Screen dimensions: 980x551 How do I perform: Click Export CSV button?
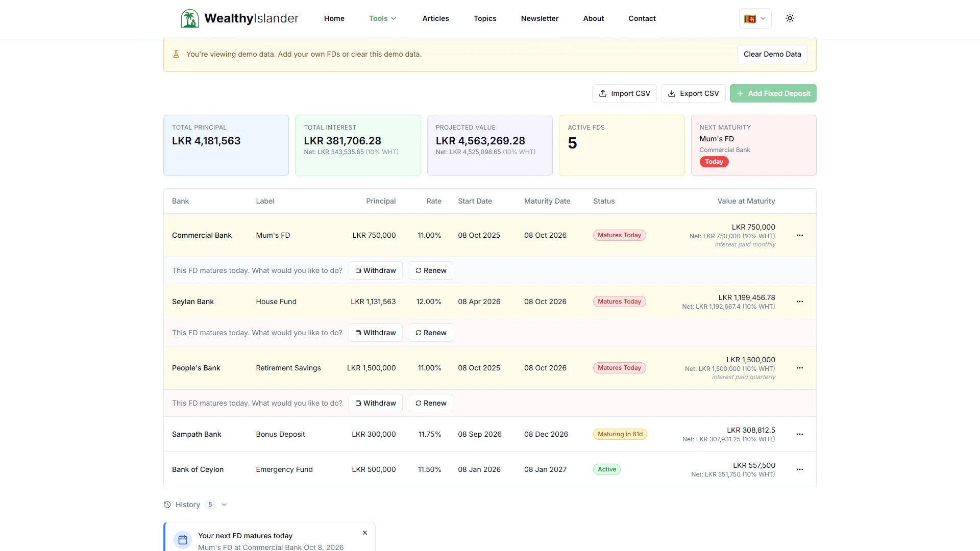coord(693,93)
